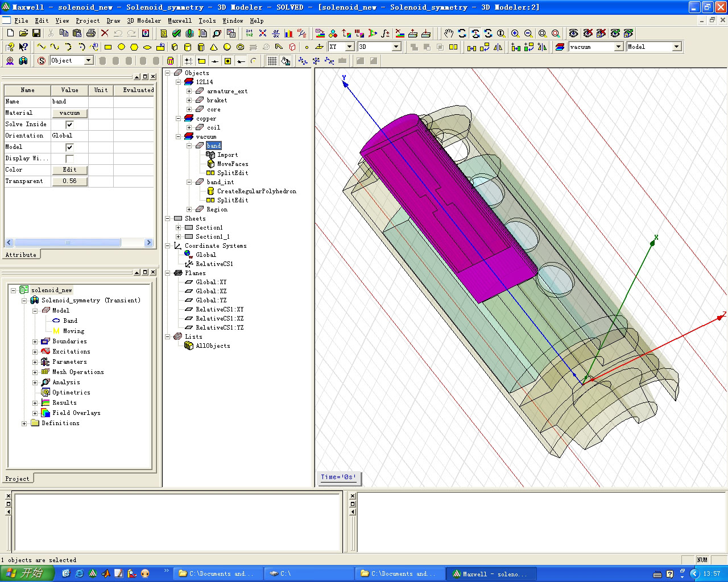This screenshot has height=582, width=728.
Task: Select the Draw Rectangle tool
Action: coord(108,47)
